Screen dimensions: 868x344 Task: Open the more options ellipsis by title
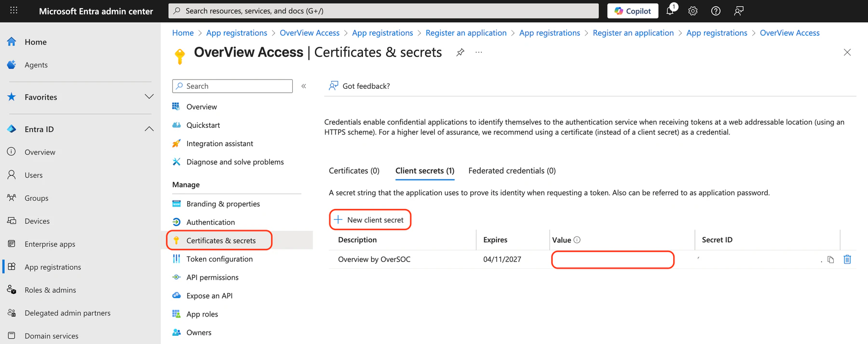[x=478, y=52]
